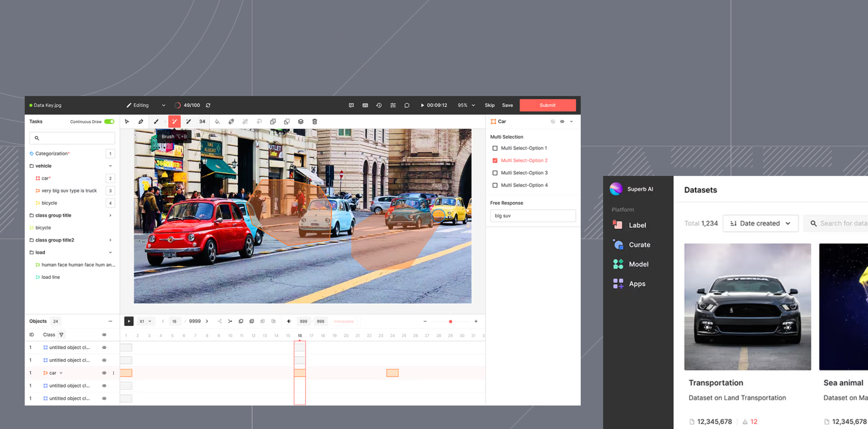Expand the class group title entry
Viewport: 868px width, 429px height.
point(110,215)
